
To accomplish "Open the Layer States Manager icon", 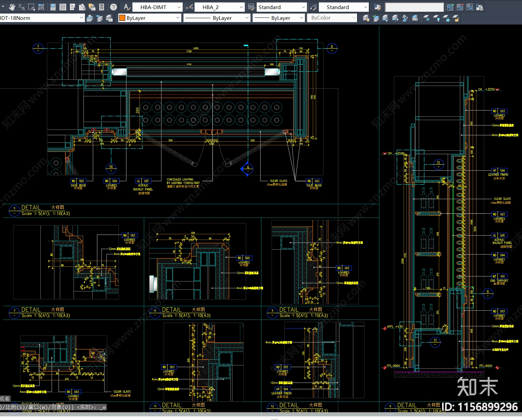I will [109, 18].
